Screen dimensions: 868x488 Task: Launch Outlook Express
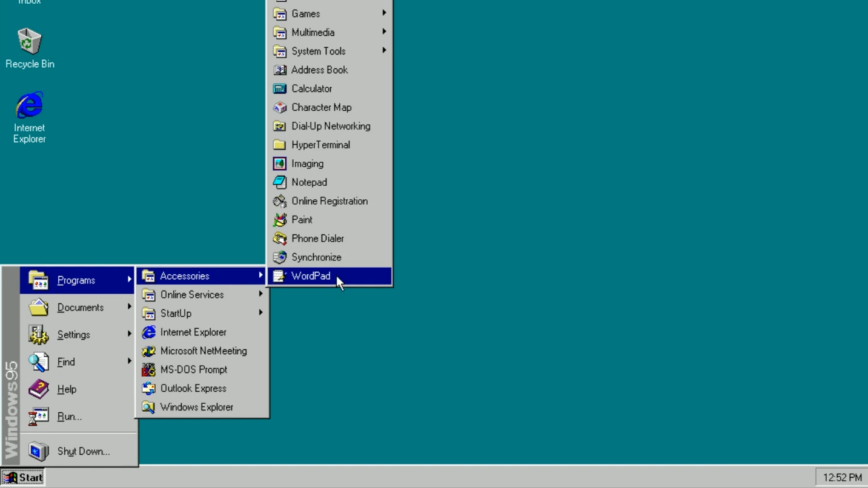194,388
